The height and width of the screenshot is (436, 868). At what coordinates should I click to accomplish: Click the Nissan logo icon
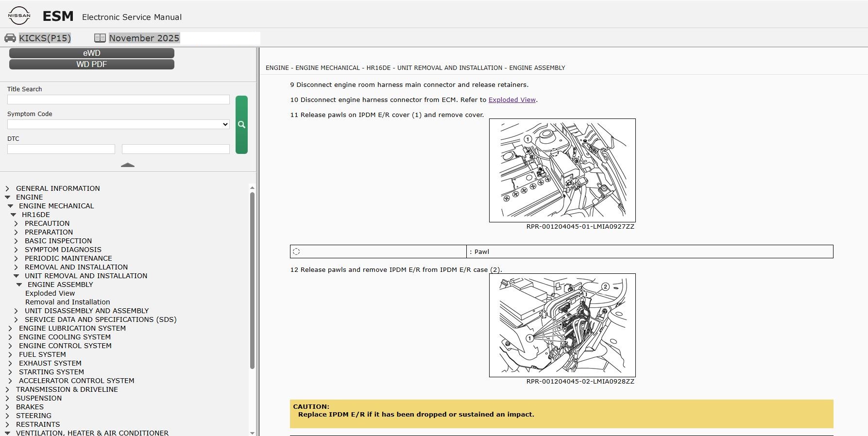[x=19, y=16]
